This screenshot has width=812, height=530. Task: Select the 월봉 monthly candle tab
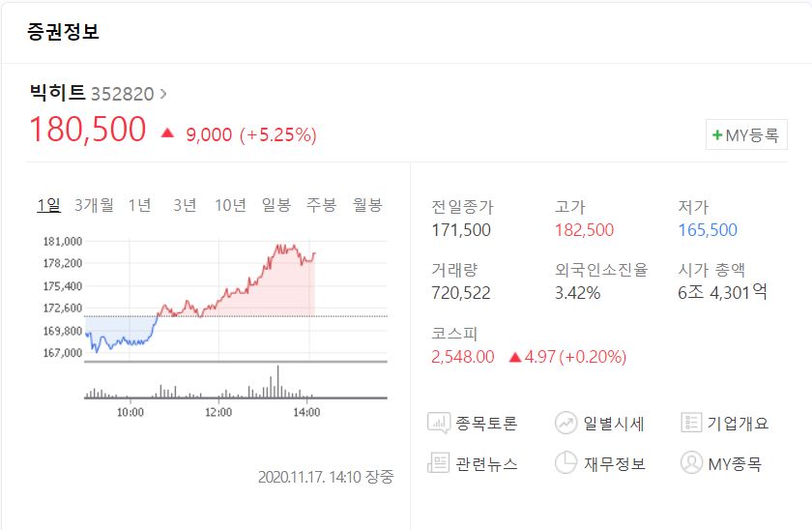click(367, 205)
